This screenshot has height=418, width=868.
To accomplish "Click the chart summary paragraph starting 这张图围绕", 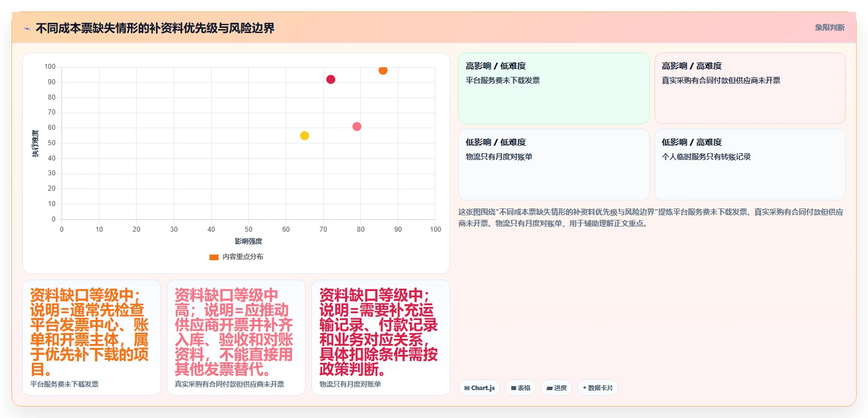I will (651, 218).
